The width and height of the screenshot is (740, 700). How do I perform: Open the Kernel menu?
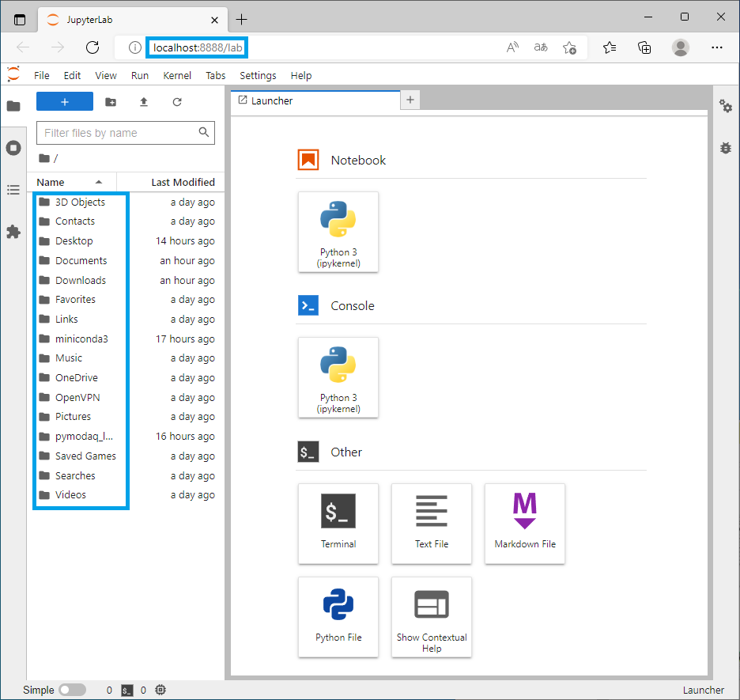(x=177, y=75)
